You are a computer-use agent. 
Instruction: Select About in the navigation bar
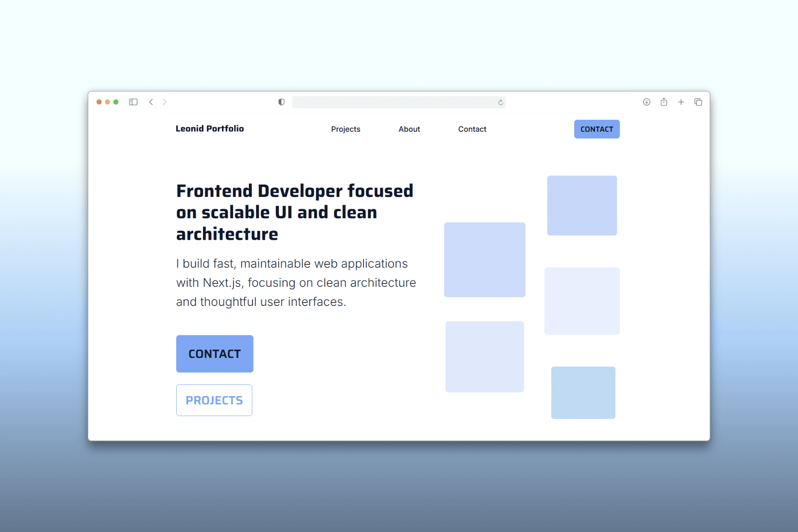pyautogui.click(x=409, y=129)
